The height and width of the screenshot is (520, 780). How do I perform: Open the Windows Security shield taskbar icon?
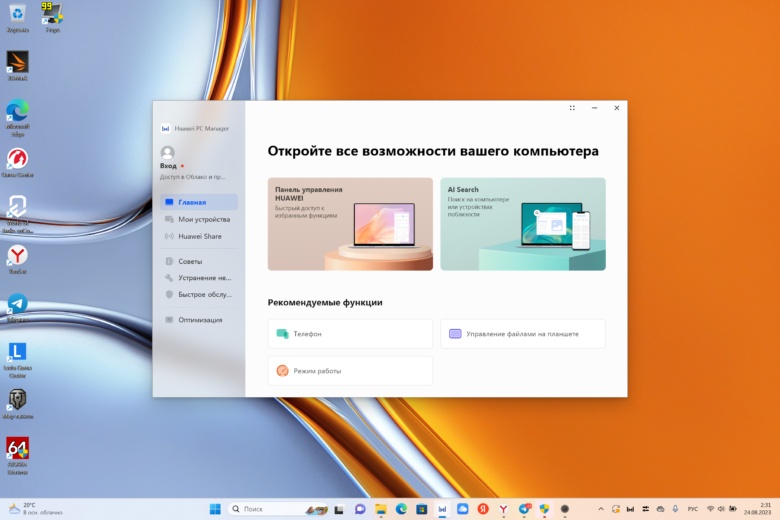tap(544, 509)
